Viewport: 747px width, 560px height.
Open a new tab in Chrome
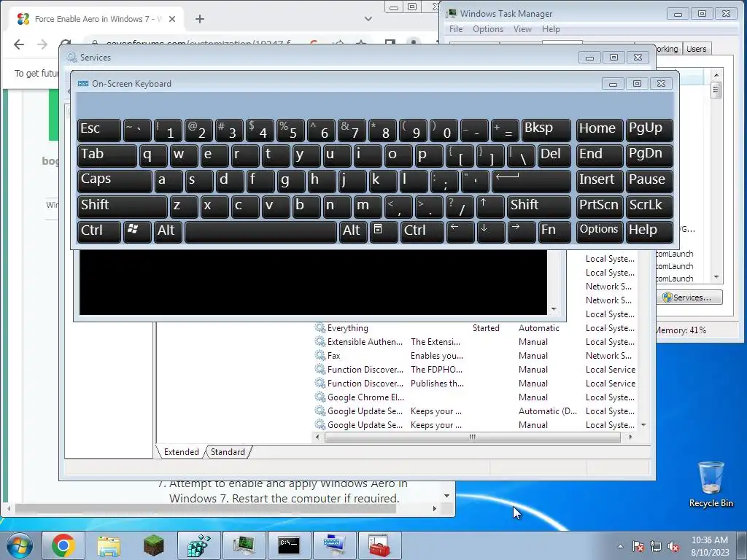200,19
